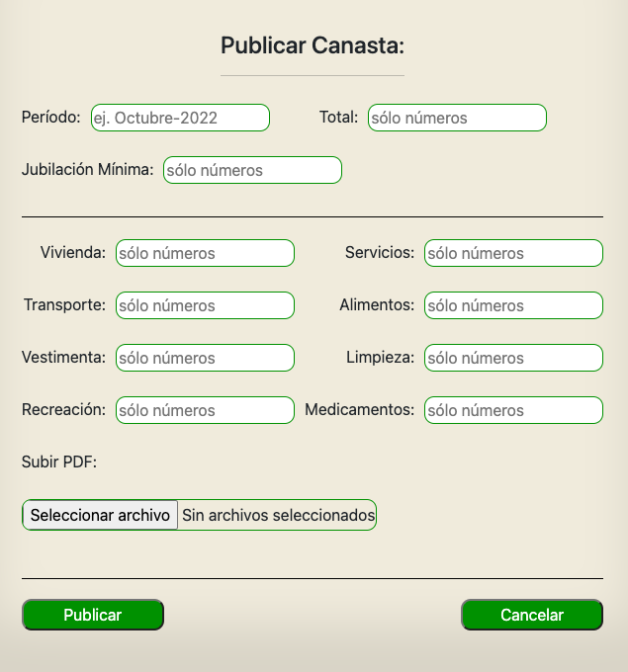Click the Subir PDF label
This screenshot has height=672, width=628.
pos(59,462)
